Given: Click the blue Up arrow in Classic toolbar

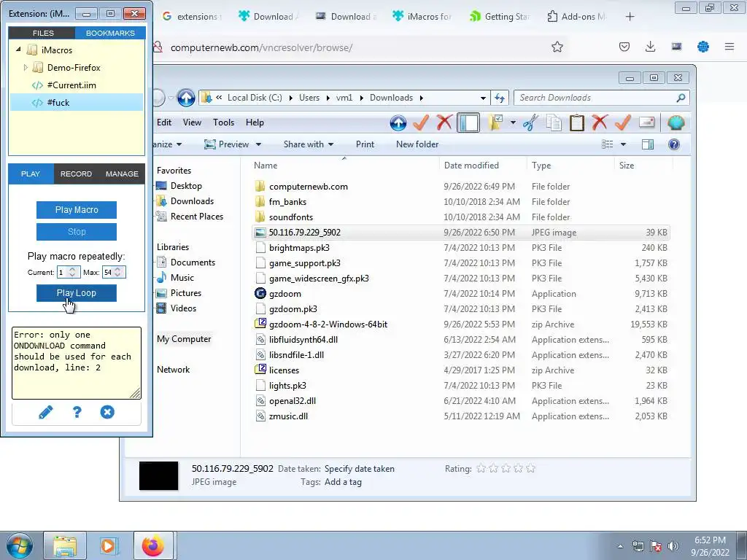Looking at the screenshot, I should tap(398, 122).
